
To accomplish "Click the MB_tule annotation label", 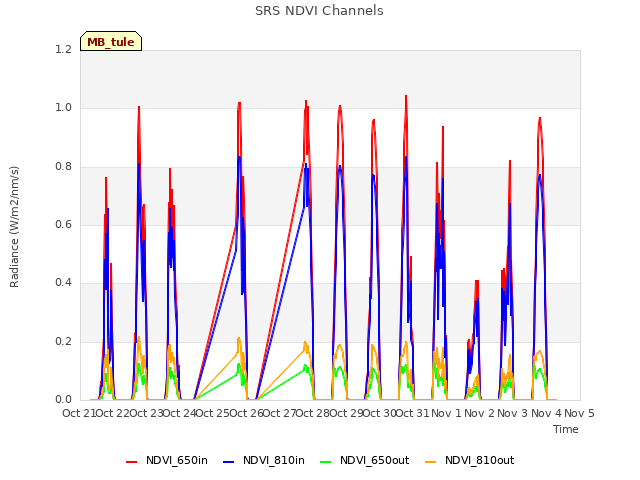I will tap(111, 41).
